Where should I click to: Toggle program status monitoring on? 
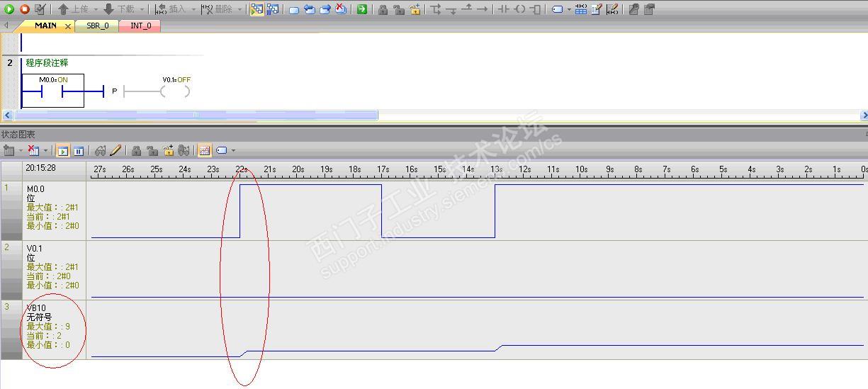tap(257, 9)
